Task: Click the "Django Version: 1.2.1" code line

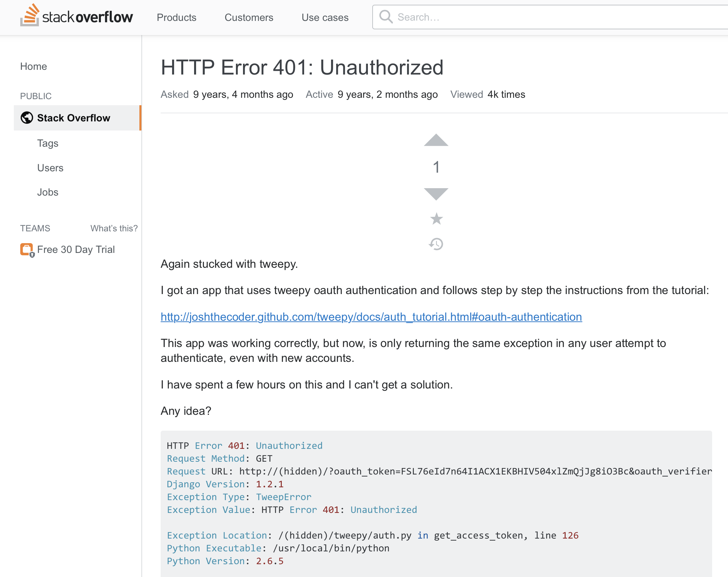Action: [x=225, y=484]
